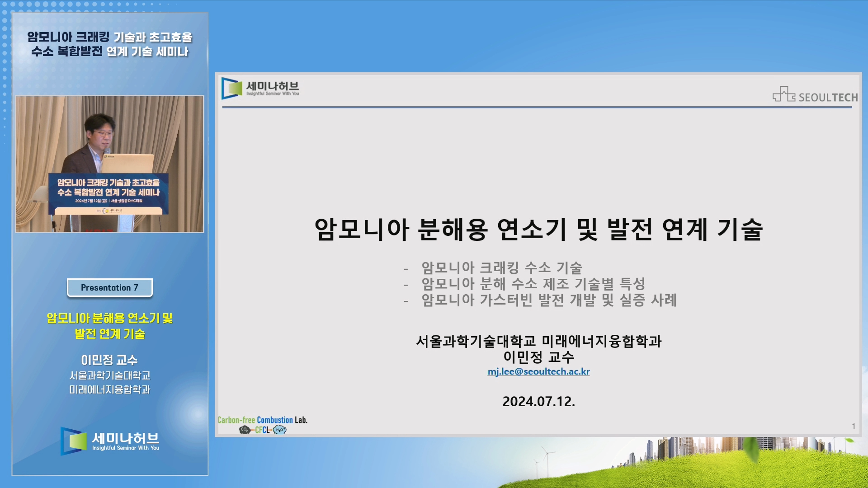Click the sidebar speaker name 이민정 교수
Viewport: 868px width, 488px height.
(x=110, y=360)
